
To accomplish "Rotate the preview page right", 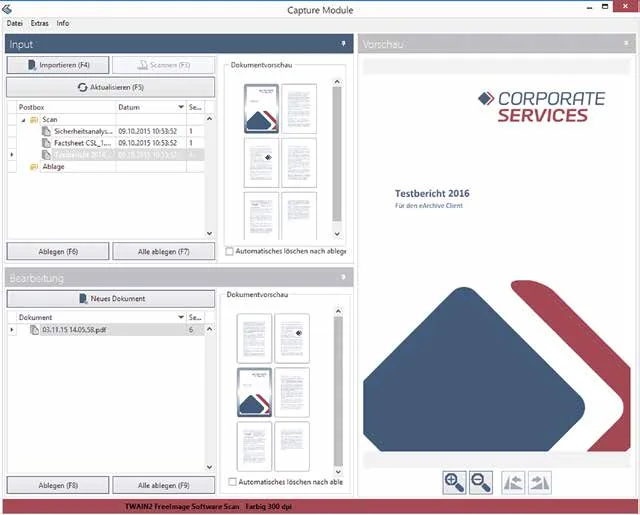I will (540, 483).
